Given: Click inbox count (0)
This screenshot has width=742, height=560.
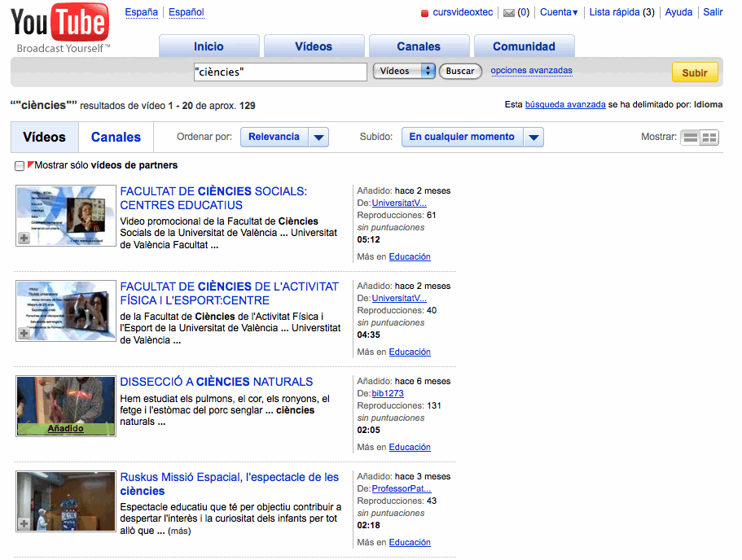Looking at the screenshot, I should coord(524,12).
